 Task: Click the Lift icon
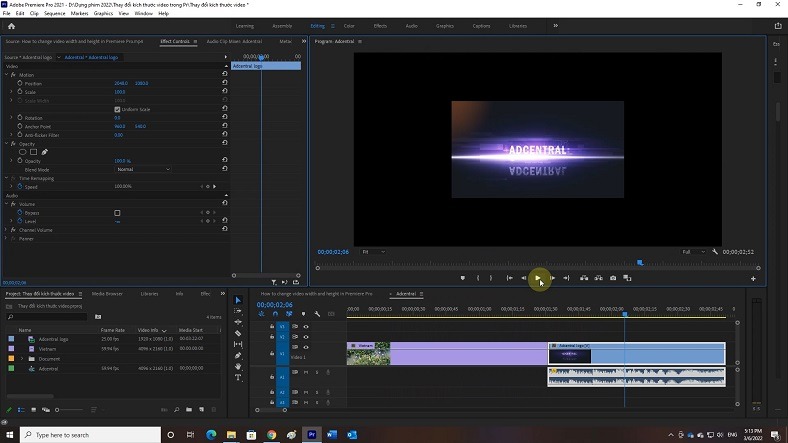tap(584, 278)
